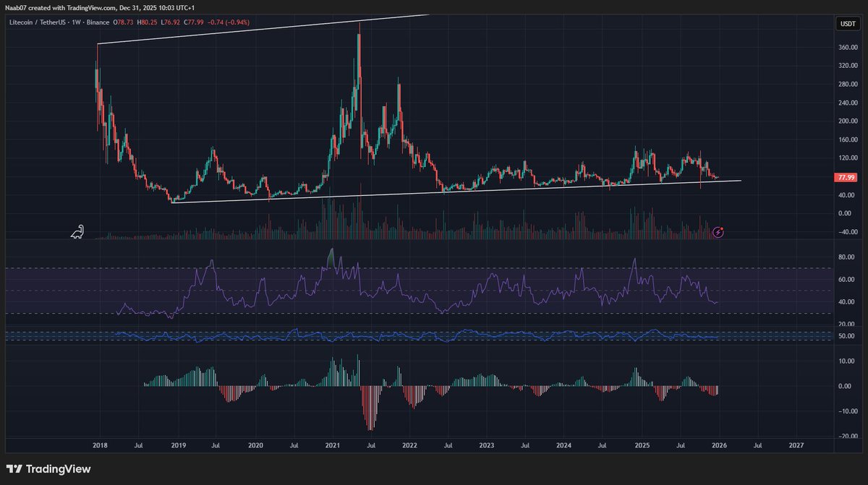Image resolution: width=868 pixels, height=485 pixels.
Task: Click the 50.00 indicator axis label
Action: pos(847,337)
